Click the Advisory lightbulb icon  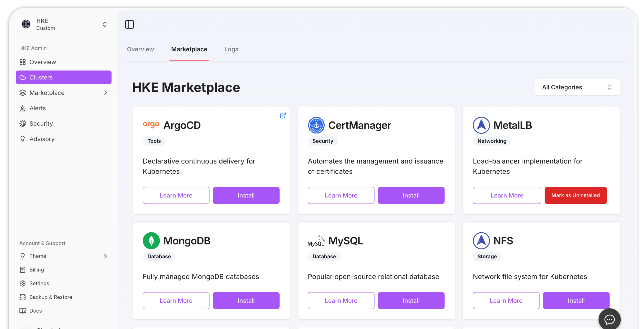pos(22,139)
